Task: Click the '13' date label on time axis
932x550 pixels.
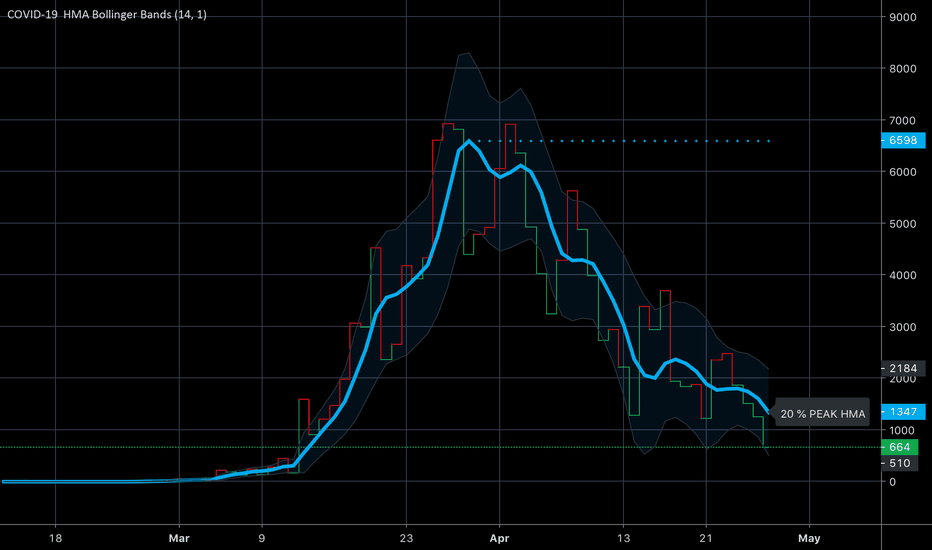Action: (x=623, y=538)
